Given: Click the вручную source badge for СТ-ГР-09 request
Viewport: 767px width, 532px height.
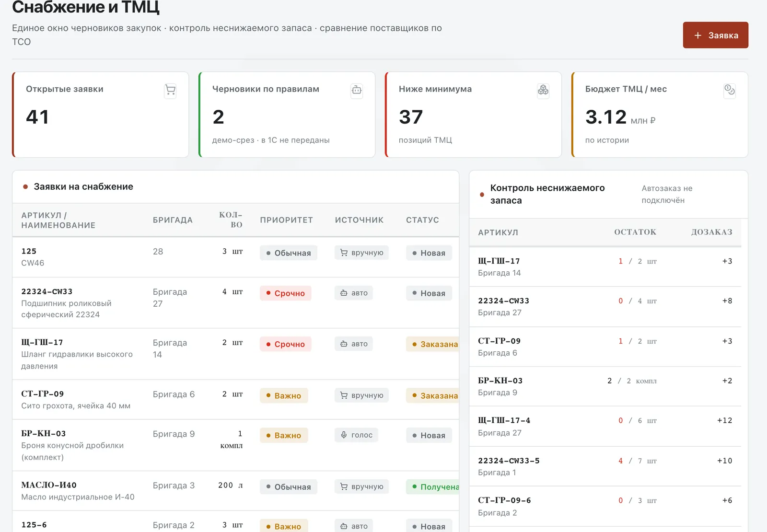Looking at the screenshot, I should [361, 395].
